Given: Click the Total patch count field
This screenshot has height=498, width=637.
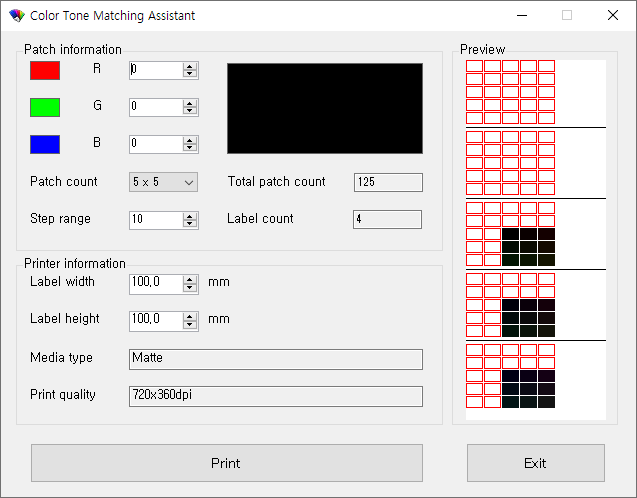Looking at the screenshot, I should [x=388, y=182].
